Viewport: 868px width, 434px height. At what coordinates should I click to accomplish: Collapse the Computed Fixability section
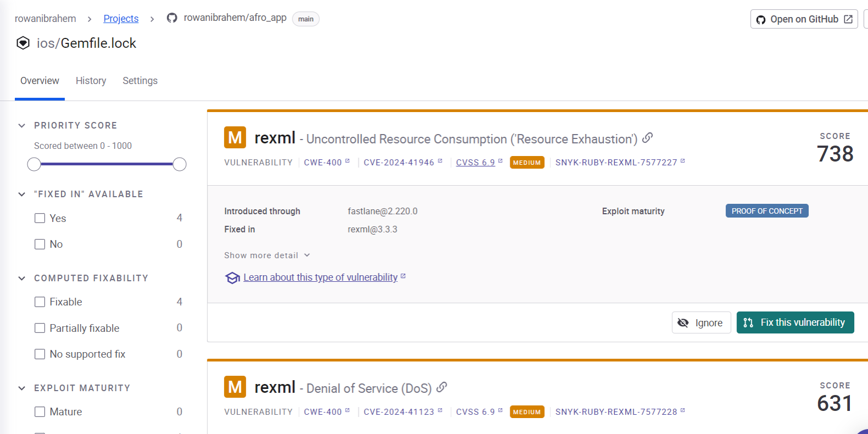tap(22, 279)
